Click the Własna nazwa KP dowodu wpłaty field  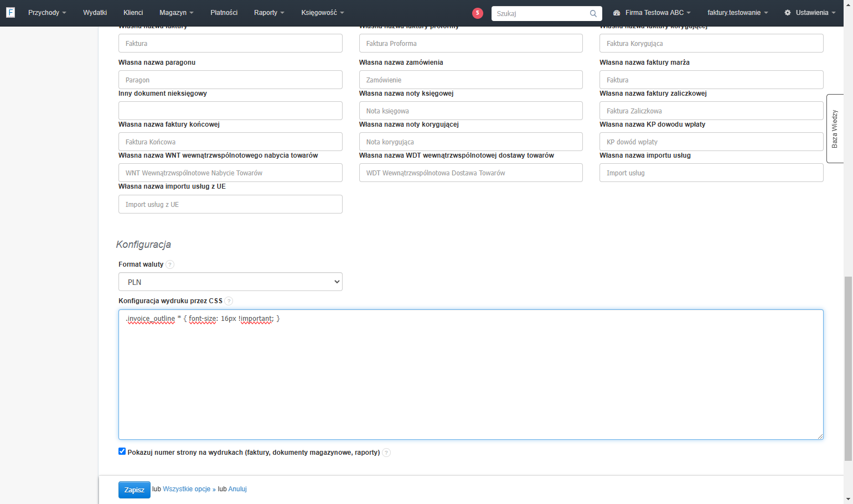click(711, 142)
